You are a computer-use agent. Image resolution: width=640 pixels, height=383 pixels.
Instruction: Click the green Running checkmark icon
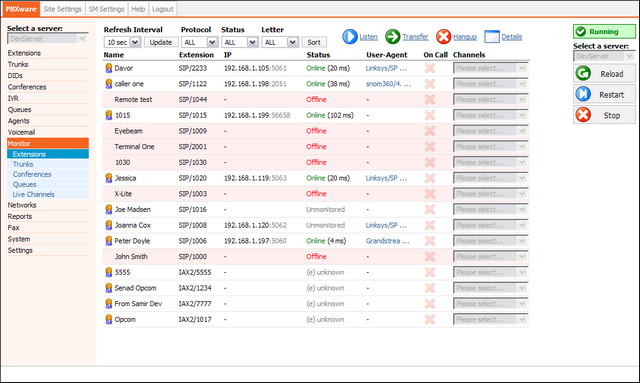click(x=581, y=31)
